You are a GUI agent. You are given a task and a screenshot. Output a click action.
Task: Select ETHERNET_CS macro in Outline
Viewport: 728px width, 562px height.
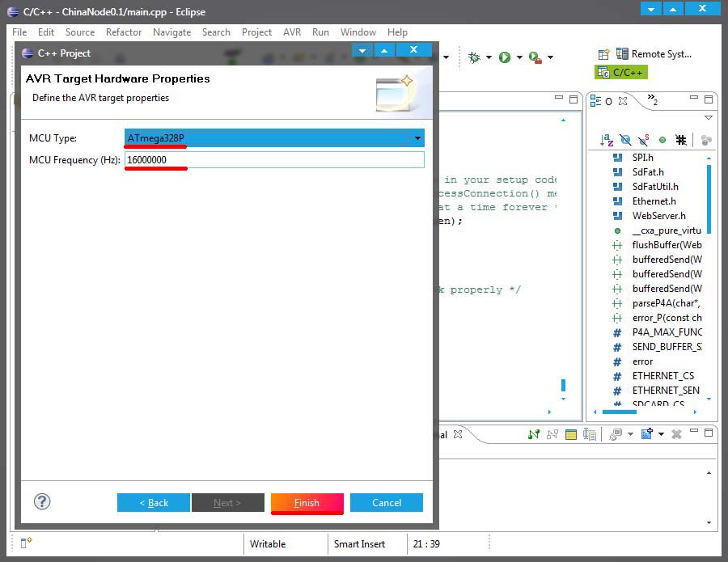663,375
